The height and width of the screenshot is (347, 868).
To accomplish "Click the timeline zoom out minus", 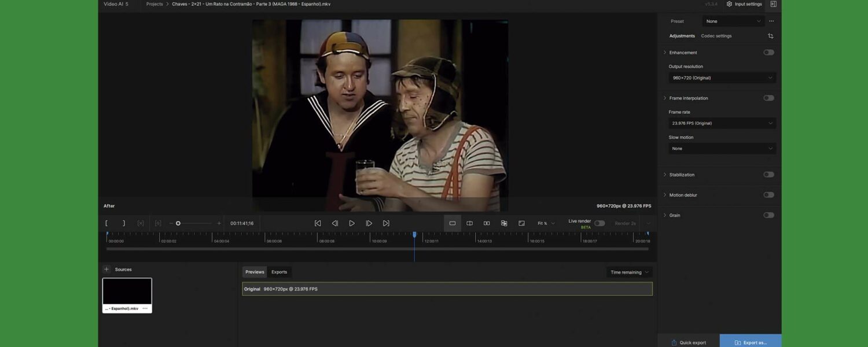I will [171, 223].
